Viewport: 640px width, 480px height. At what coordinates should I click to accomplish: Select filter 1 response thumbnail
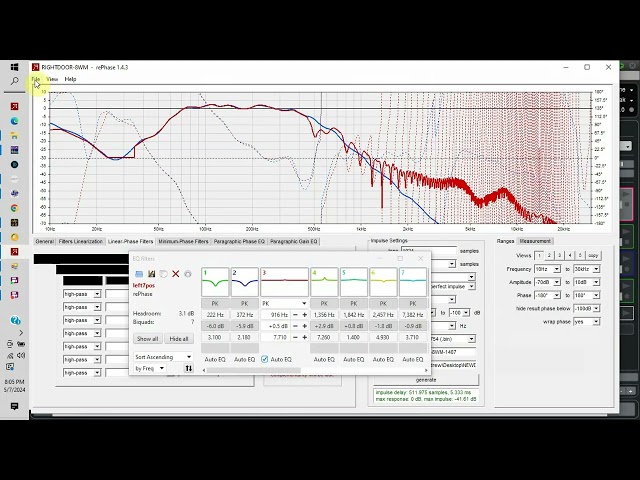click(x=215, y=282)
